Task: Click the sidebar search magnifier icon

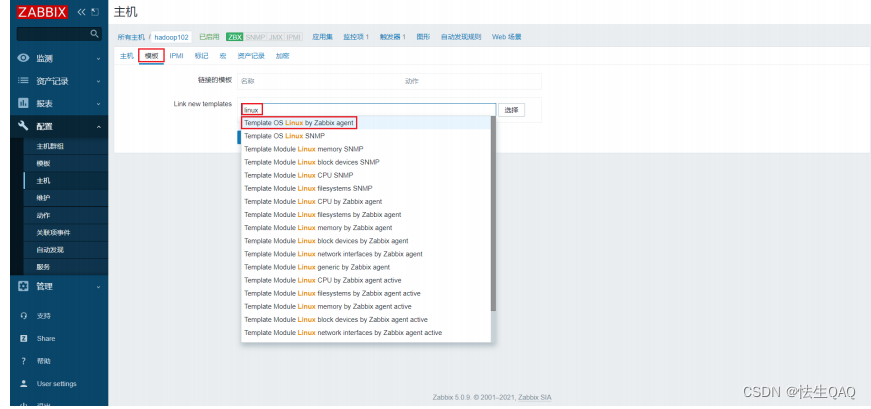Action: point(94,34)
